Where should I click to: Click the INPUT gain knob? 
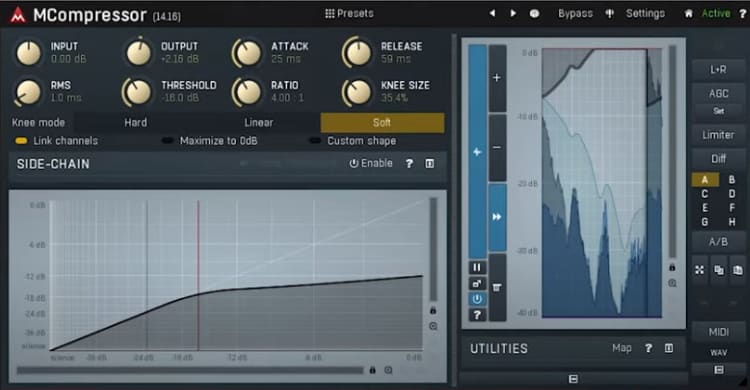pyautogui.click(x=29, y=53)
